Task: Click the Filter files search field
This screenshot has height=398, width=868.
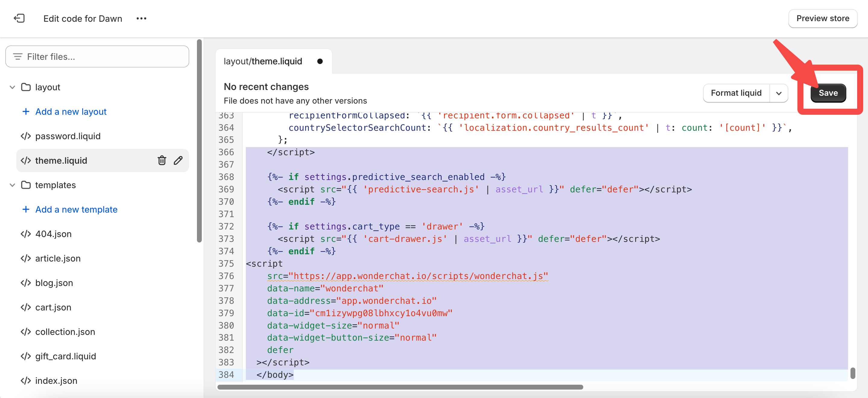Action: [x=97, y=57]
